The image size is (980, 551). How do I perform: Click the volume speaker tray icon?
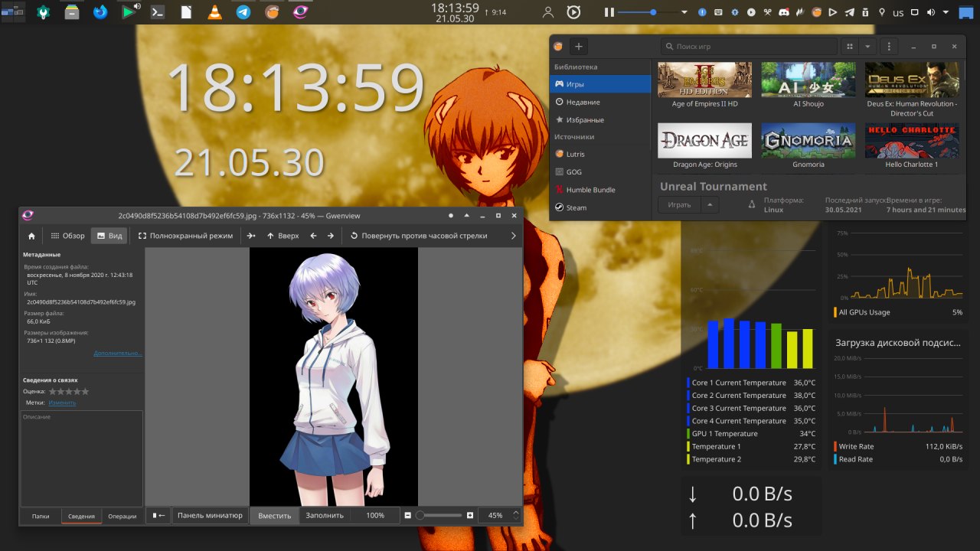click(931, 12)
